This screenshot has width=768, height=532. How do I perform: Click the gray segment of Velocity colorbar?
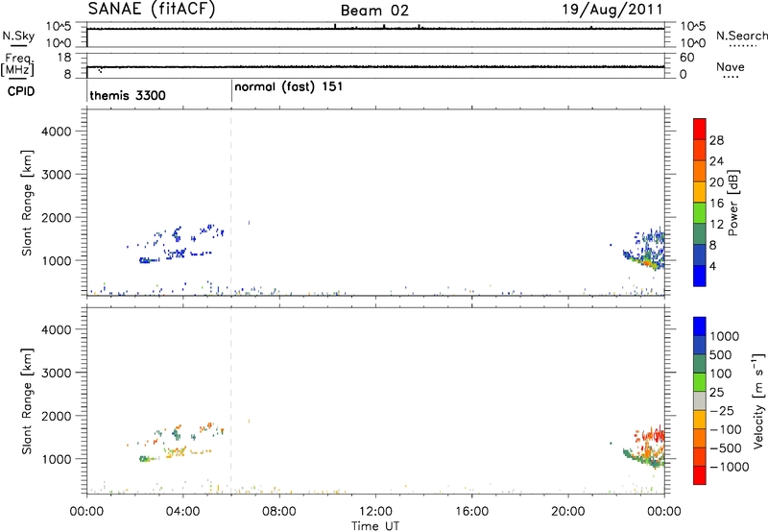pos(700,401)
